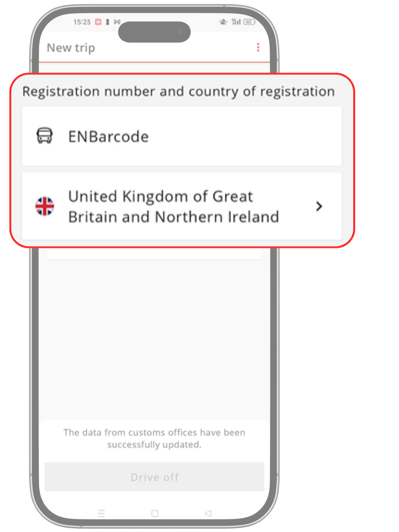Open the three-dot overflow menu
Image resolution: width=399 pixels, height=532 pixels.
pos(258,48)
